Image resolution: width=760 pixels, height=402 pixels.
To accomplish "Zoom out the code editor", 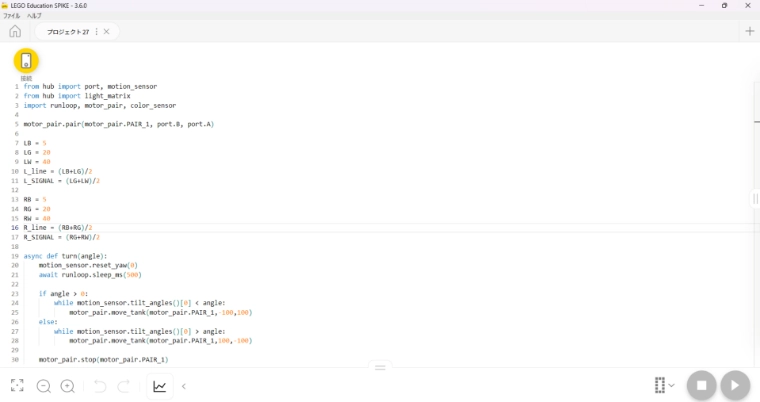I will point(44,386).
